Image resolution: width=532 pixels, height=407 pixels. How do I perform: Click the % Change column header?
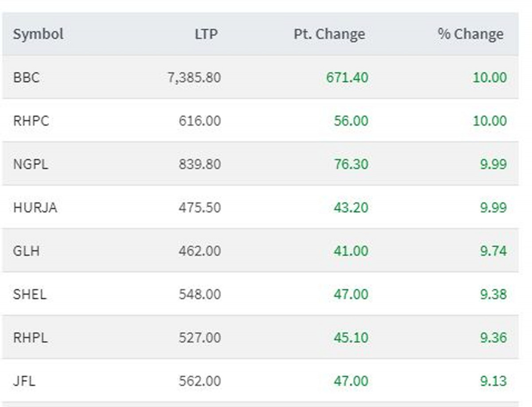pos(470,34)
